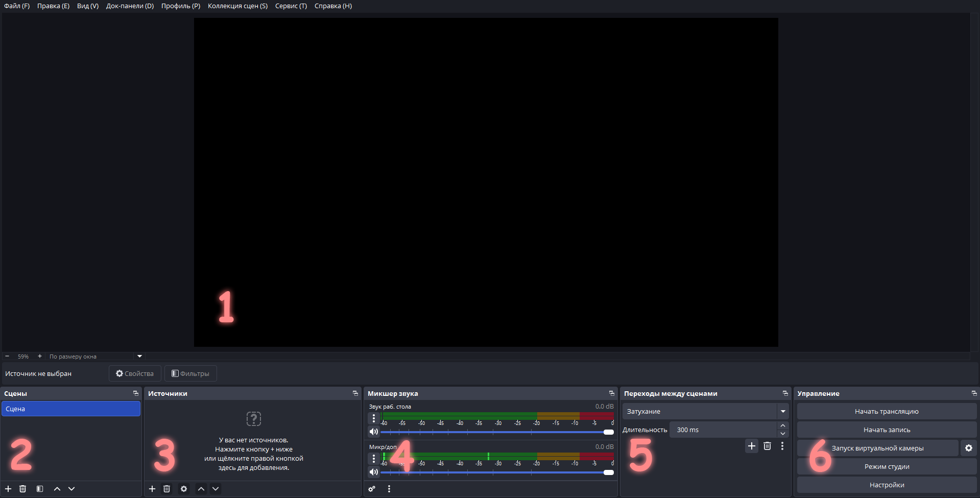Mute the Микр/доп microphone audio
The width and height of the screenshot is (980, 498).
pos(374,472)
